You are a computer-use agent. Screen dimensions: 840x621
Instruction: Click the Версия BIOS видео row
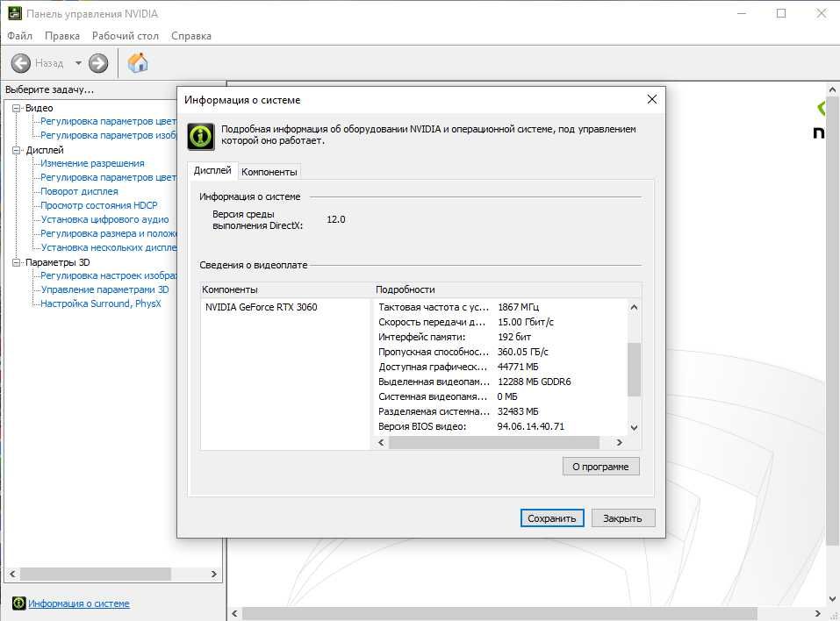[501, 426]
